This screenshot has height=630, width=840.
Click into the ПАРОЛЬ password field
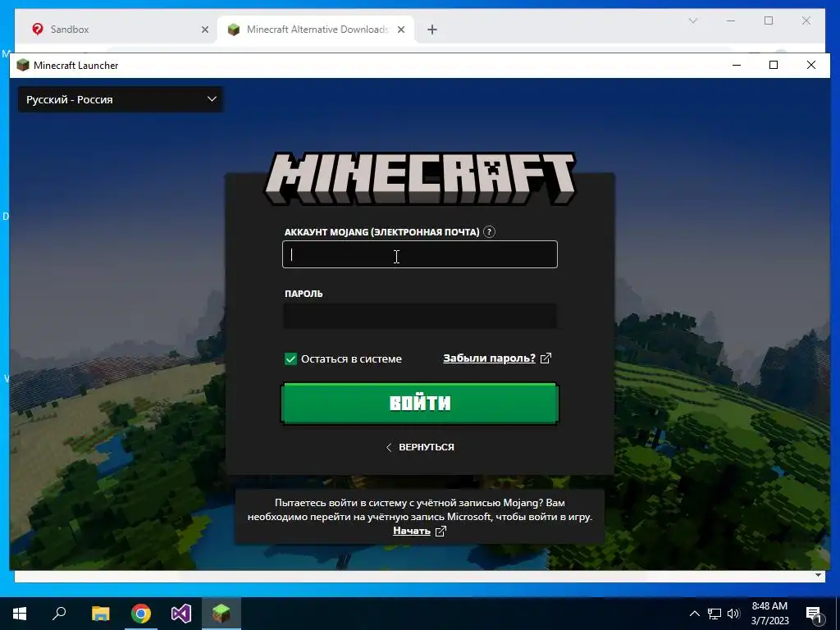[420, 316]
